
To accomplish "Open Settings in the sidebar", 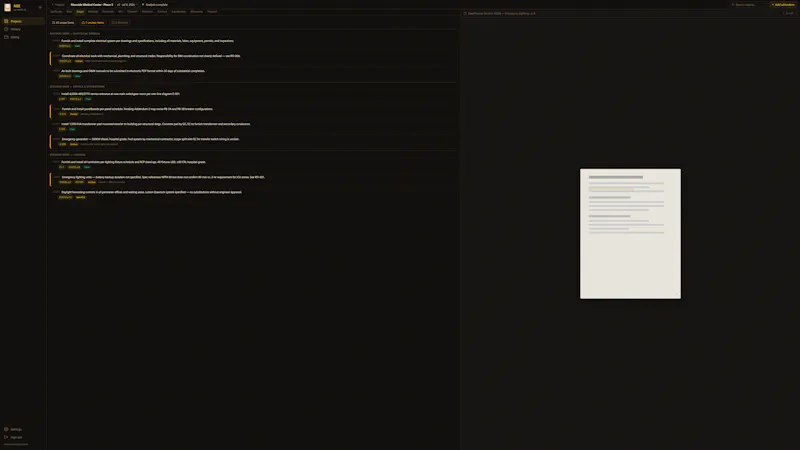I will coord(22,430).
